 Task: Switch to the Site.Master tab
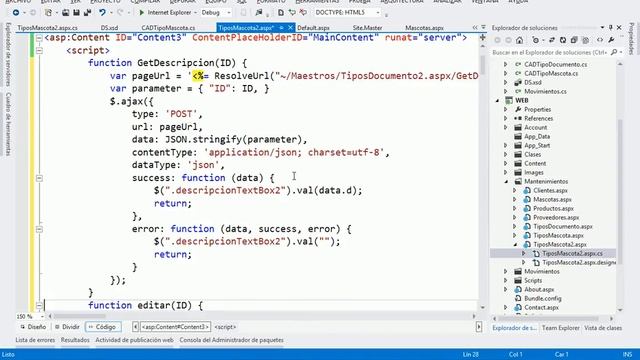tap(367, 28)
